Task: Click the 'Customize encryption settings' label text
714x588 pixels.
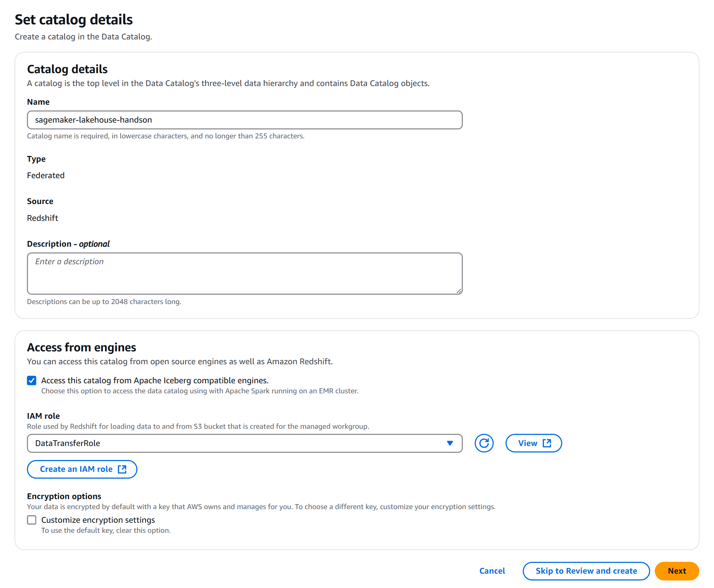Action: point(98,520)
